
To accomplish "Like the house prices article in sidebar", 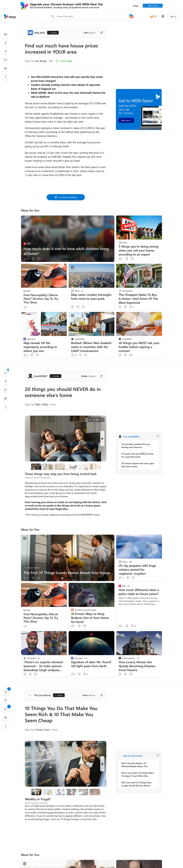I will coord(5,43).
